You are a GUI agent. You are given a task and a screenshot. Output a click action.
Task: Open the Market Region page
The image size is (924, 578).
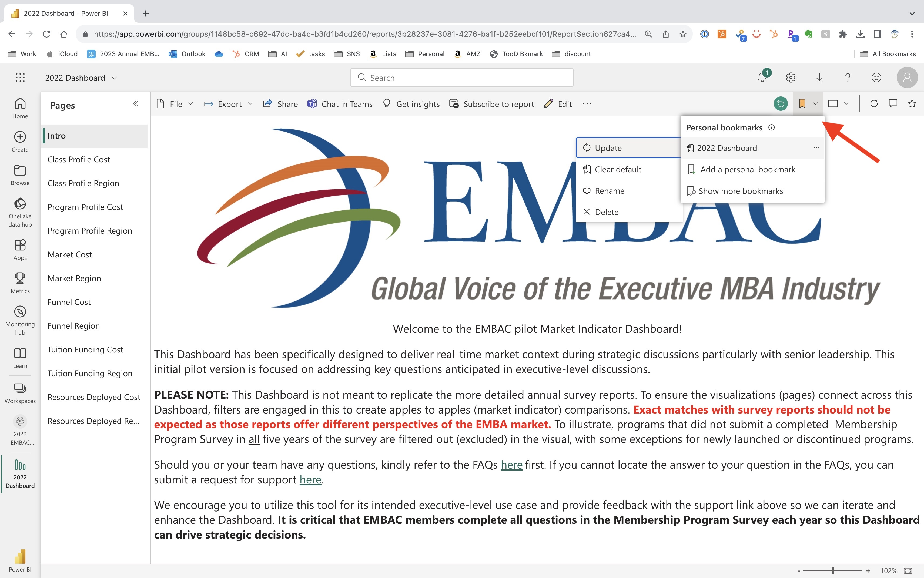tap(94, 278)
